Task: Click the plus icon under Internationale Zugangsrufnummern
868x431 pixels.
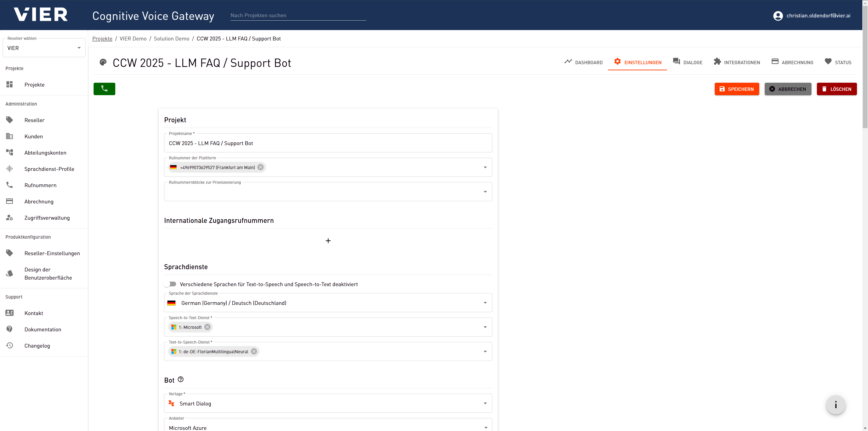Action: (328, 241)
